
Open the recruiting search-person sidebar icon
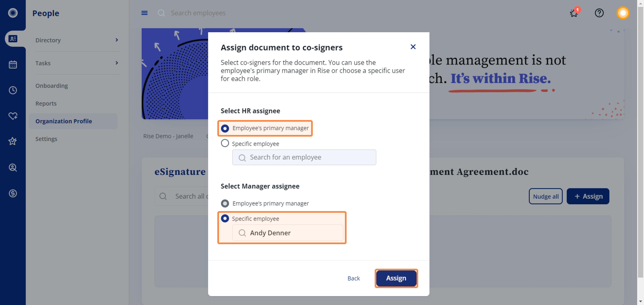click(x=13, y=167)
